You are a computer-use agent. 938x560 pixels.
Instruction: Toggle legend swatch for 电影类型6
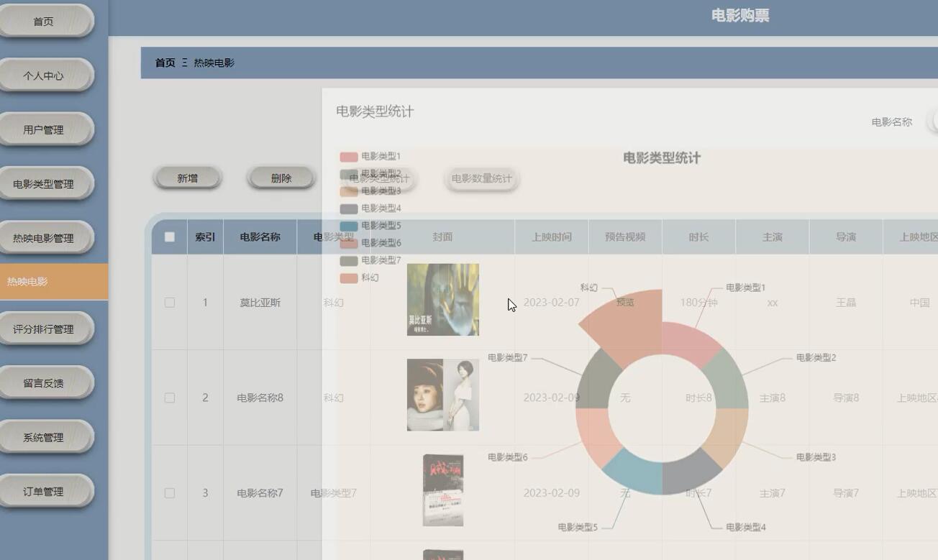[x=349, y=243]
